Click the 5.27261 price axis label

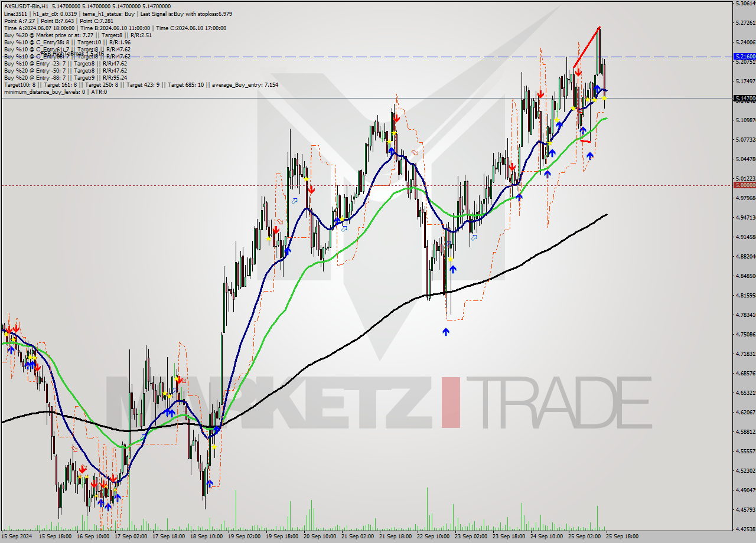point(745,22)
